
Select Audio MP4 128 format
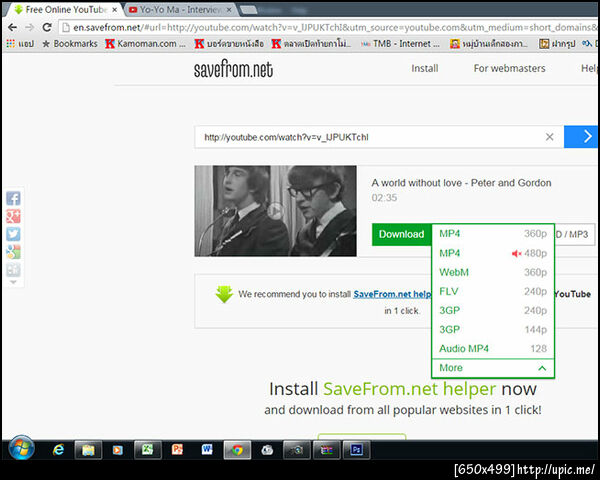tap(493, 348)
